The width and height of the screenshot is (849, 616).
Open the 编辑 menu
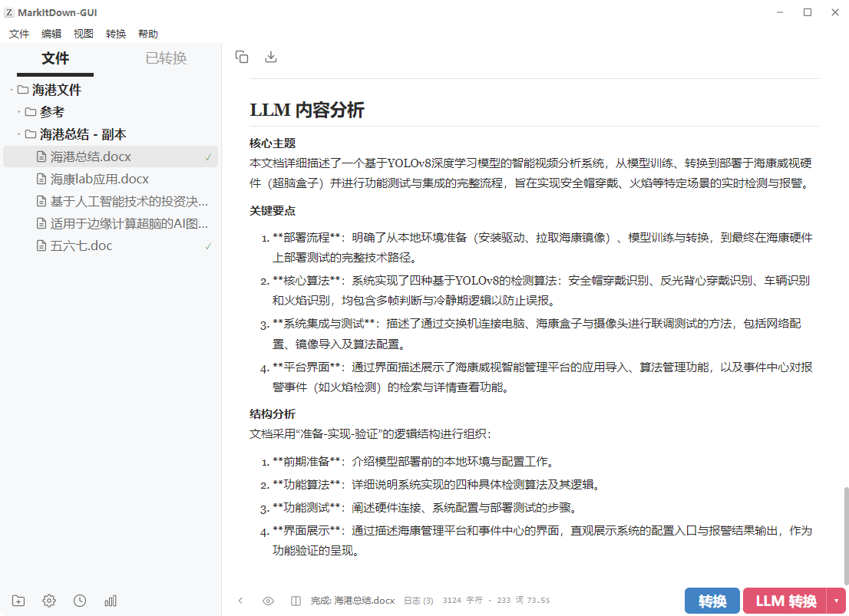pyautogui.click(x=51, y=34)
